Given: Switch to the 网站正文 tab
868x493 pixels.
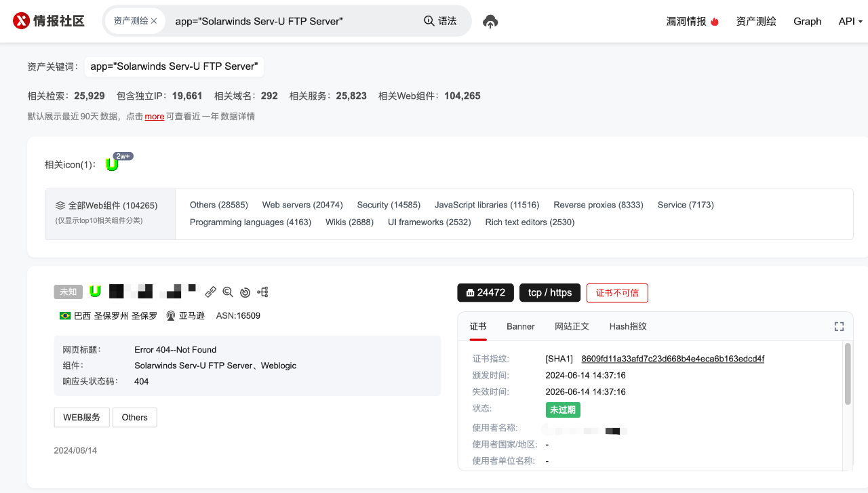Looking at the screenshot, I should click(x=572, y=326).
